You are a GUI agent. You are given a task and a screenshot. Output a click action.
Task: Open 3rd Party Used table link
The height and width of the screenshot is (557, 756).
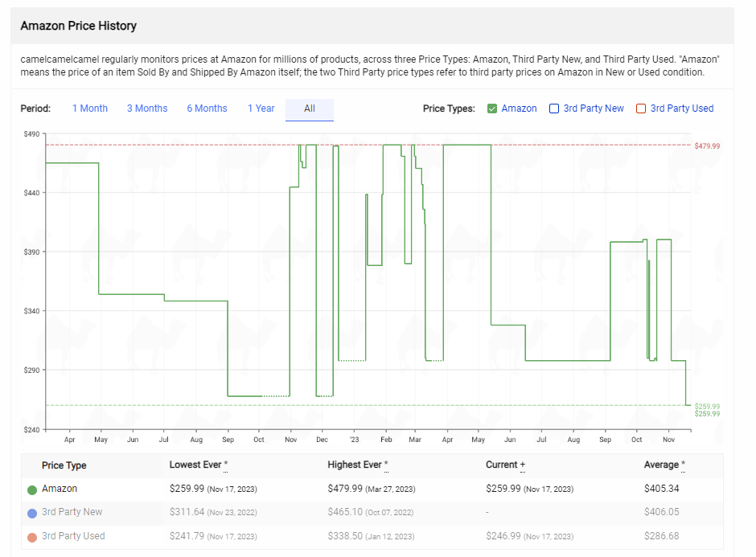pyautogui.click(x=73, y=536)
